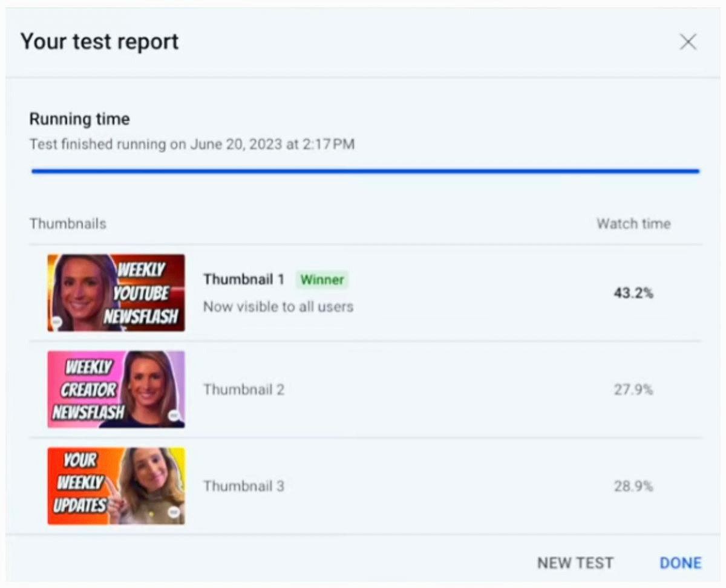This screenshot has height=588, width=726.
Task: Click the "Now visible to all users" text
Action: (x=278, y=307)
